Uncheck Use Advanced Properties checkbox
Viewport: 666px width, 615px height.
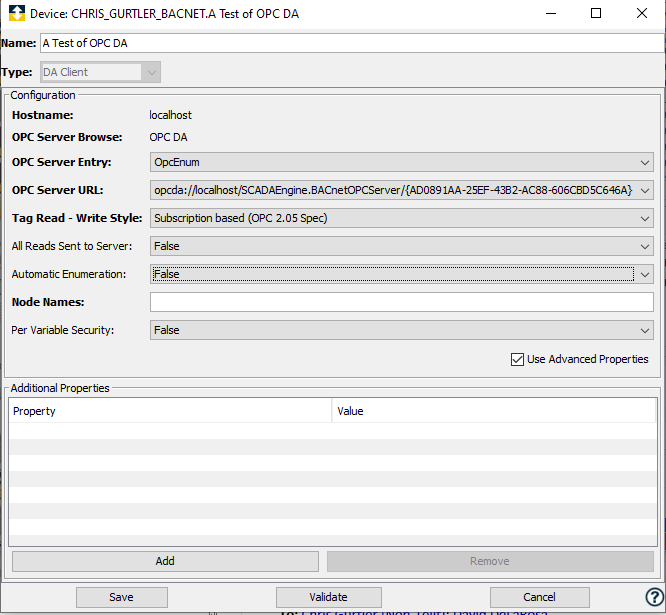click(x=517, y=359)
